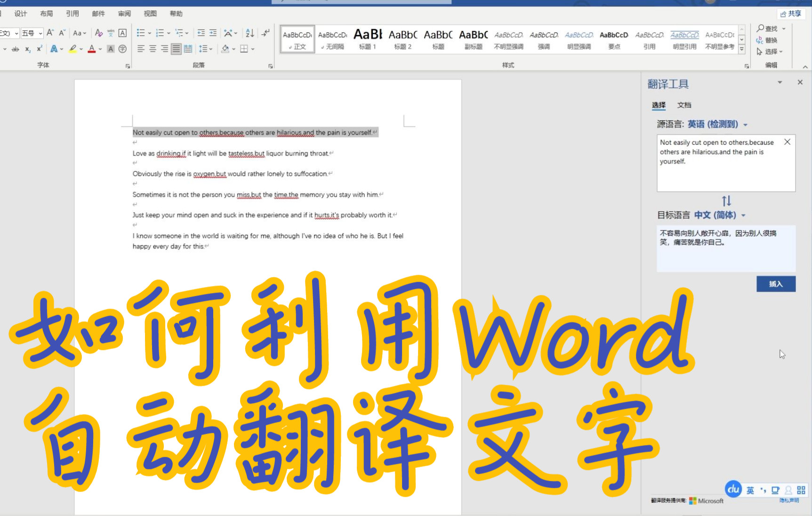
Task: Open the 设计 ribbon tab
Action: [21, 14]
